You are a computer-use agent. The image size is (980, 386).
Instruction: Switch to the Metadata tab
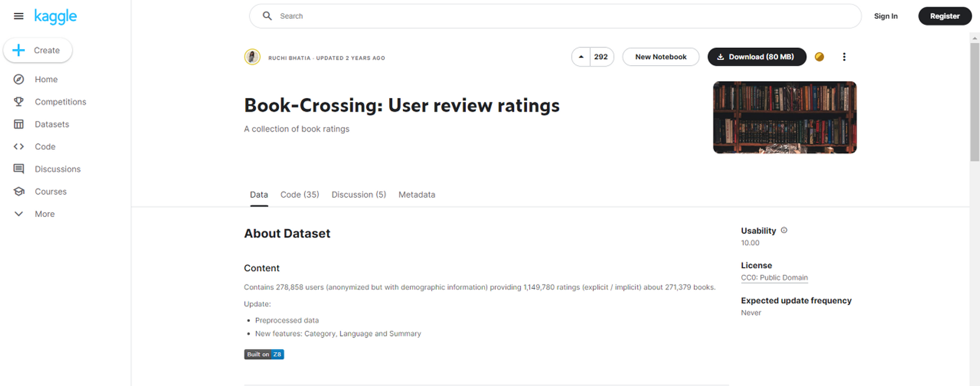pos(416,195)
